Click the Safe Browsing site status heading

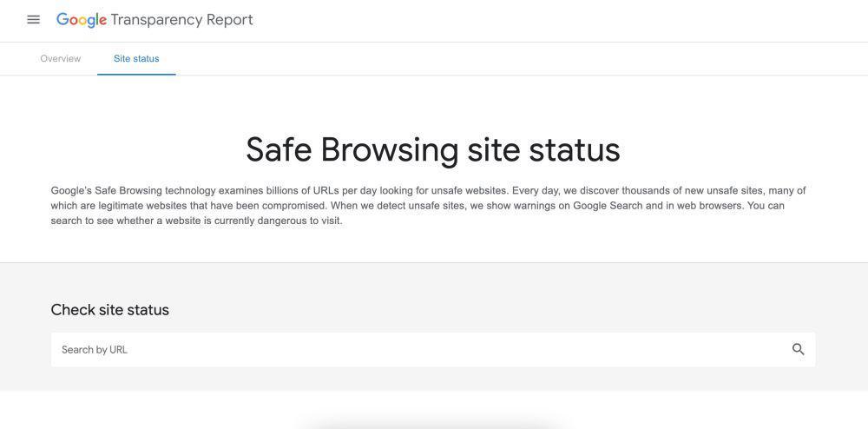pyautogui.click(x=433, y=149)
